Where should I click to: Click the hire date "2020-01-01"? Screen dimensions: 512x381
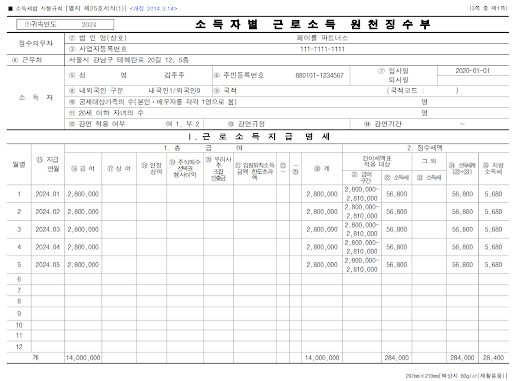point(472,71)
